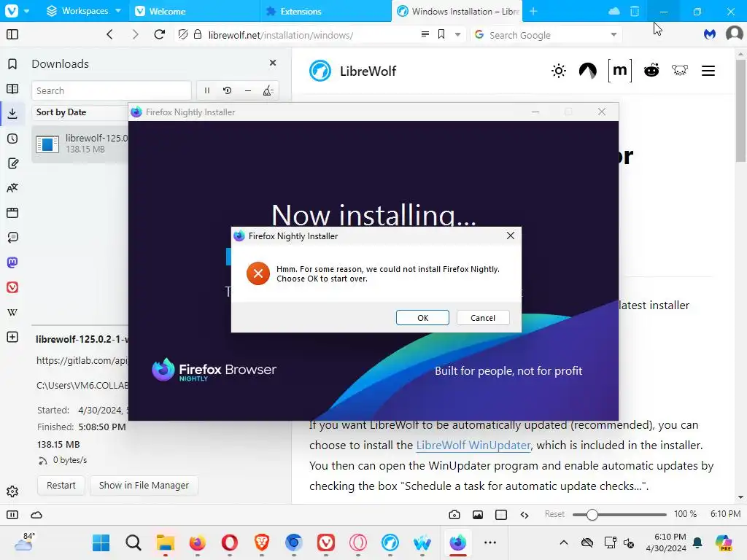Image resolution: width=747 pixels, height=560 pixels.
Task: Switch to the Welcome tab
Action: click(x=194, y=11)
